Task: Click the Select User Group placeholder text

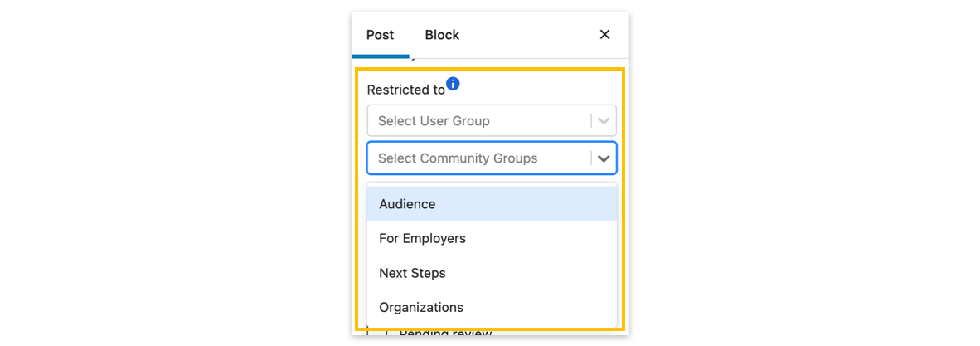Action: coord(434,121)
